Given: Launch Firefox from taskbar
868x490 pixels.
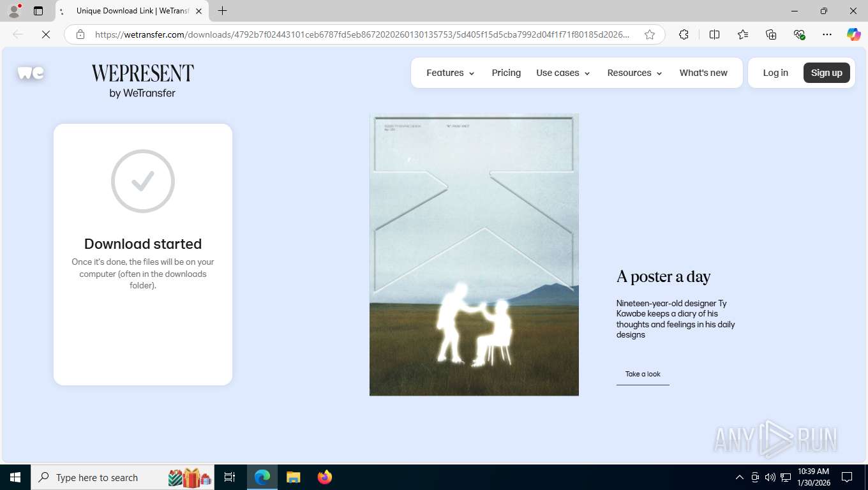Looking at the screenshot, I should coord(325,477).
